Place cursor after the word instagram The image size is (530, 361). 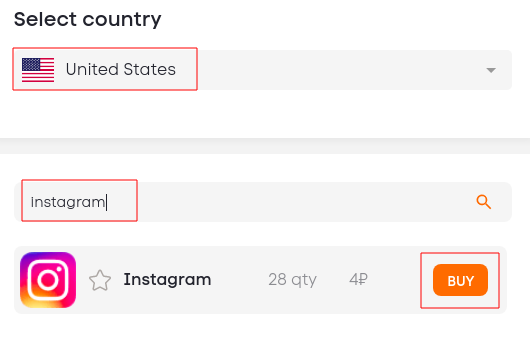[x=106, y=202]
